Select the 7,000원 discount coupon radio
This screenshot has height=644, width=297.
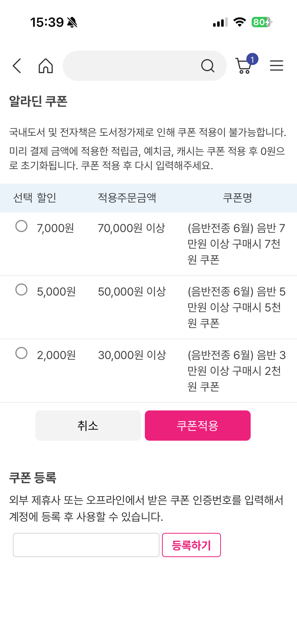[21, 226]
